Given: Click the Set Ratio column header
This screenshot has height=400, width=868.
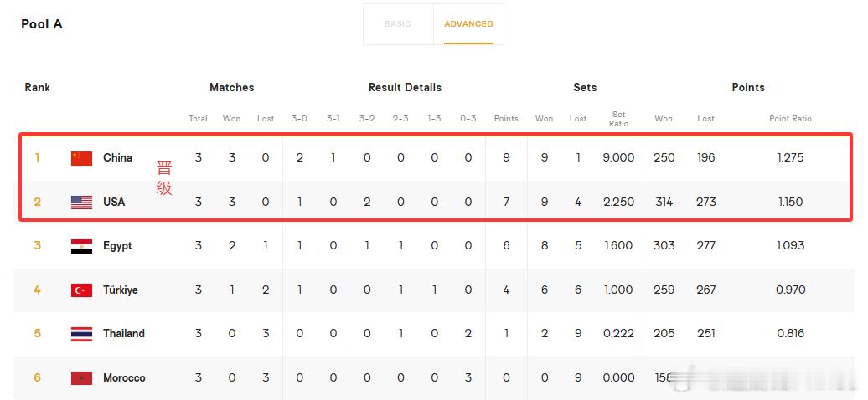Looking at the screenshot, I should 618,119.
